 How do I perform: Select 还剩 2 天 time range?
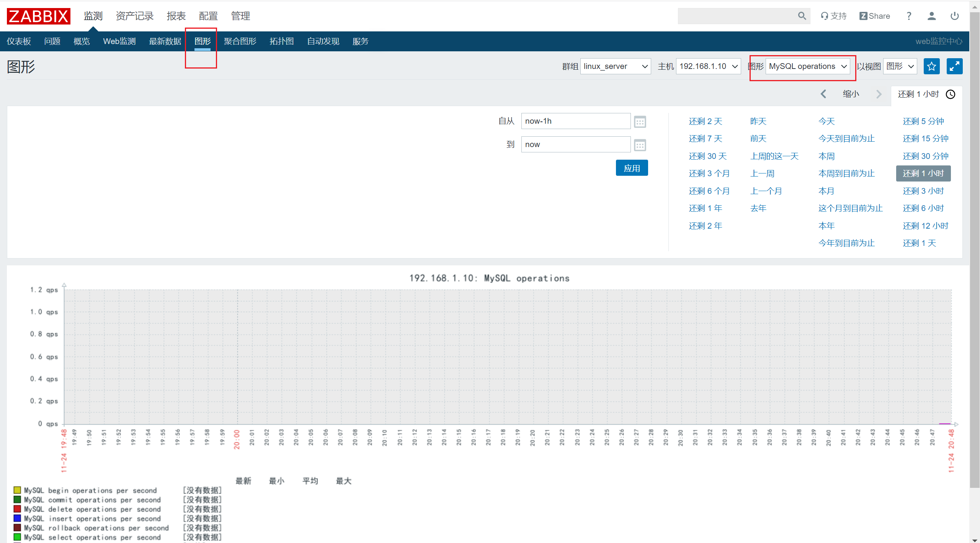[706, 121]
